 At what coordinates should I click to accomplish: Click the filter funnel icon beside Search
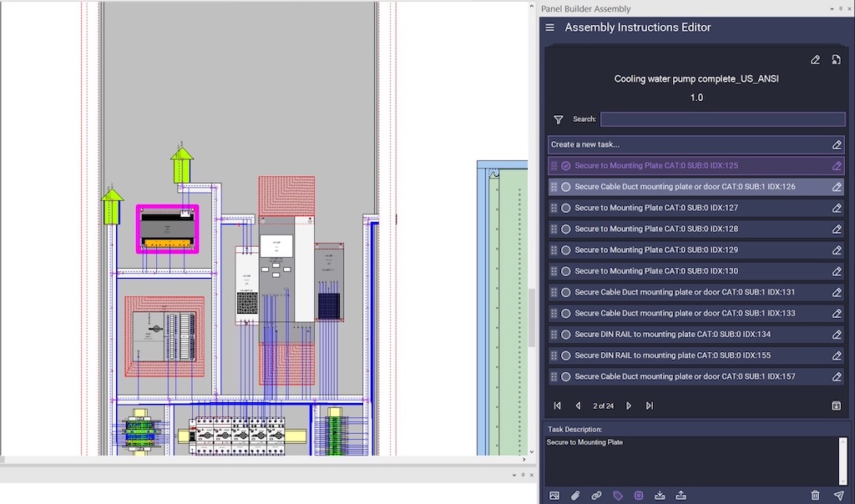(559, 119)
